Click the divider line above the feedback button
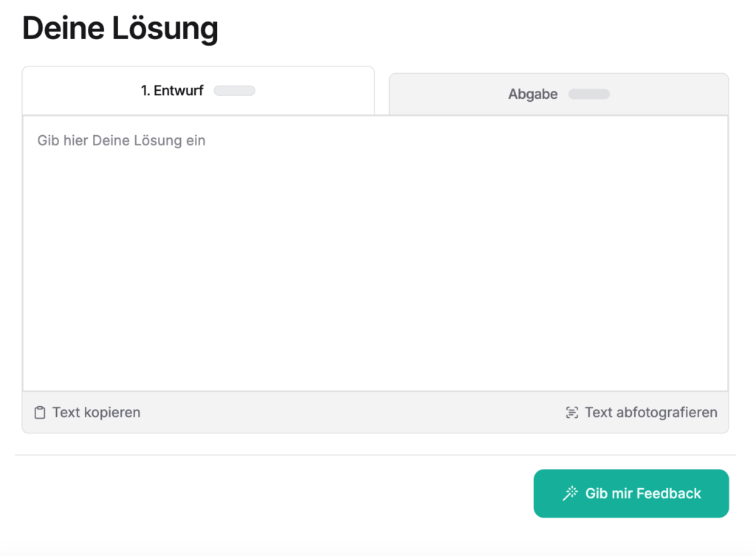 click(x=375, y=455)
